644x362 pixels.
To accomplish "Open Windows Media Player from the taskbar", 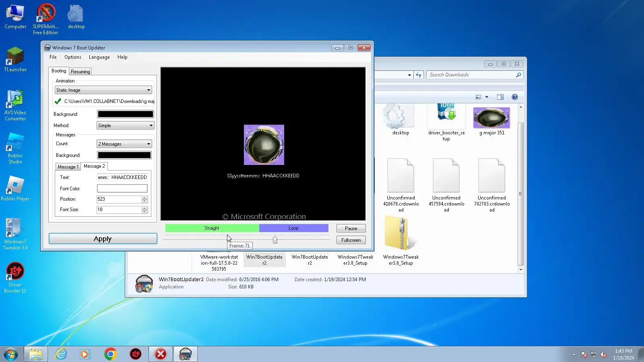I will tap(85, 354).
